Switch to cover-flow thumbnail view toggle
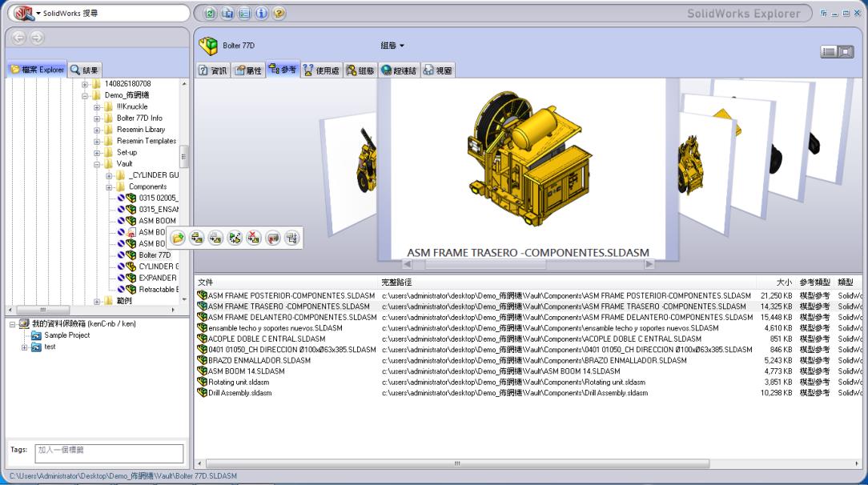 pos(846,52)
